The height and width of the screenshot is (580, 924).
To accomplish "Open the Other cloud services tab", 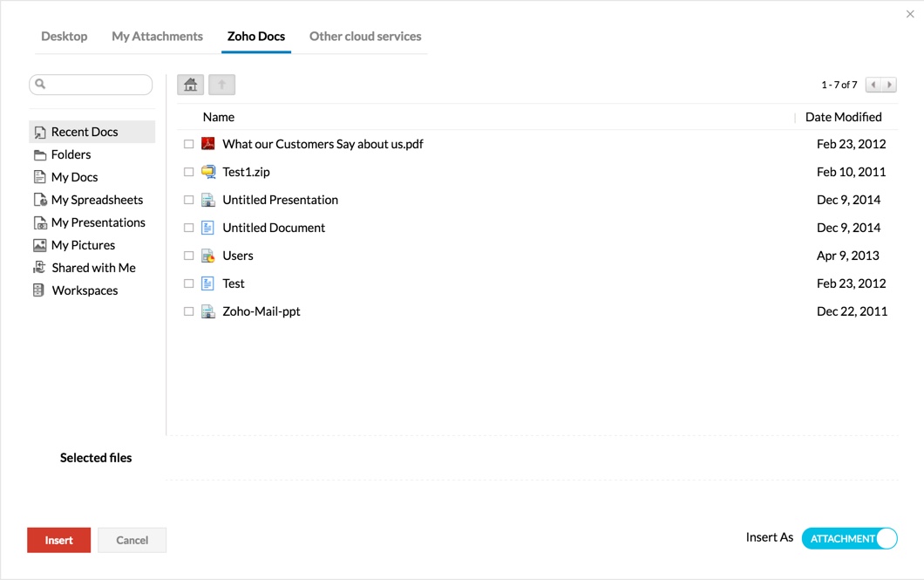I will click(x=365, y=37).
